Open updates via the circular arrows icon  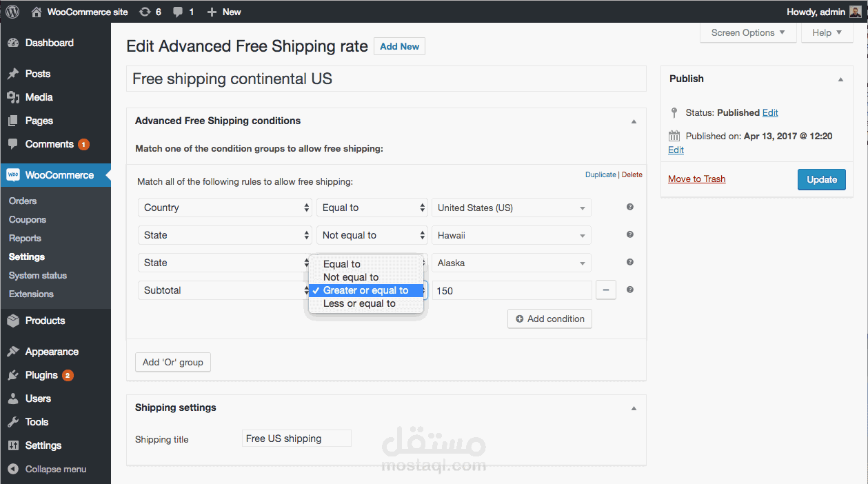tap(144, 11)
